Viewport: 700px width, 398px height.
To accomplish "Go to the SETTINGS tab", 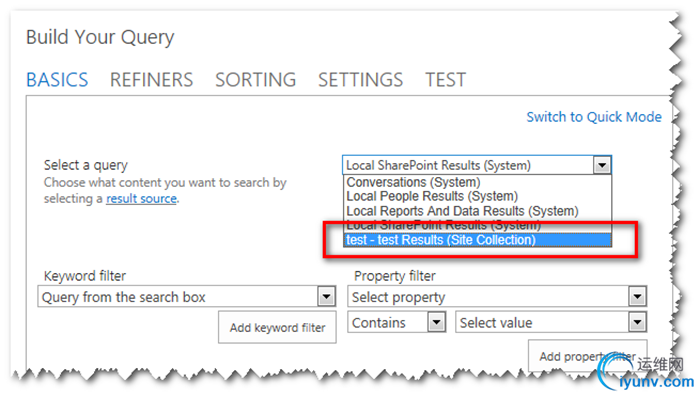I will [x=360, y=80].
